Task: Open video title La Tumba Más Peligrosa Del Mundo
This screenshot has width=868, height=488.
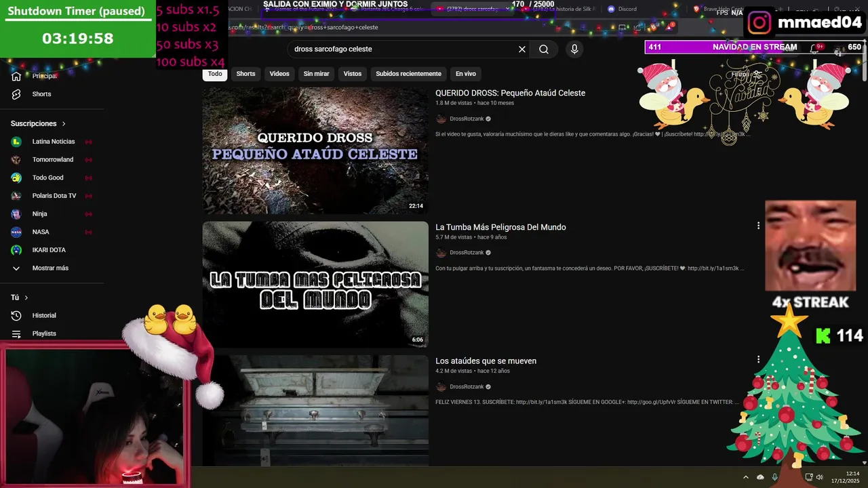Action: (x=500, y=227)
